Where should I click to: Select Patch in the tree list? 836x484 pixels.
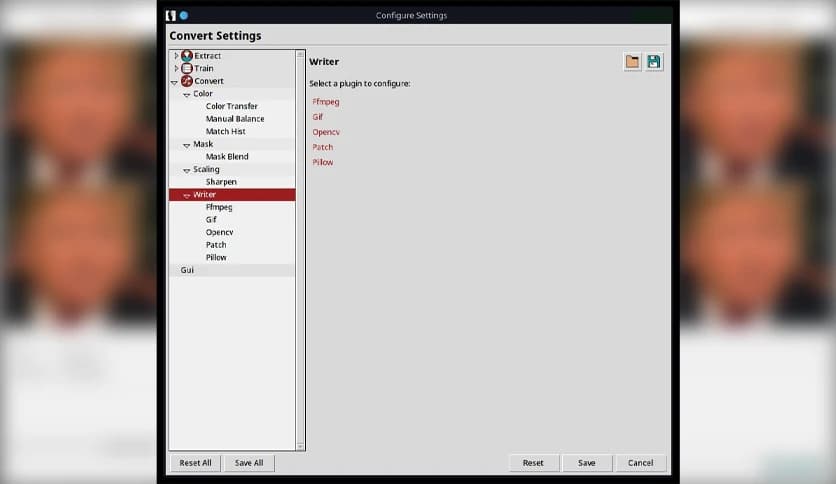[216, 245]
